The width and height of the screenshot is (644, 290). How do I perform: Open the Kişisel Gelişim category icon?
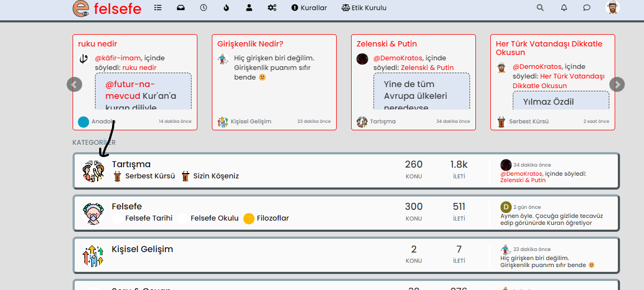pos(93,256)
